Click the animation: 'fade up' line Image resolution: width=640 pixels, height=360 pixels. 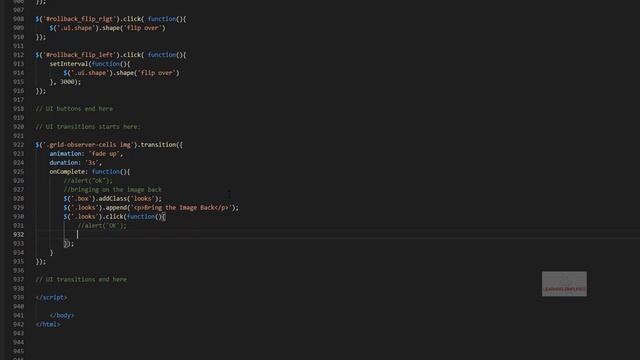[86, 153]
